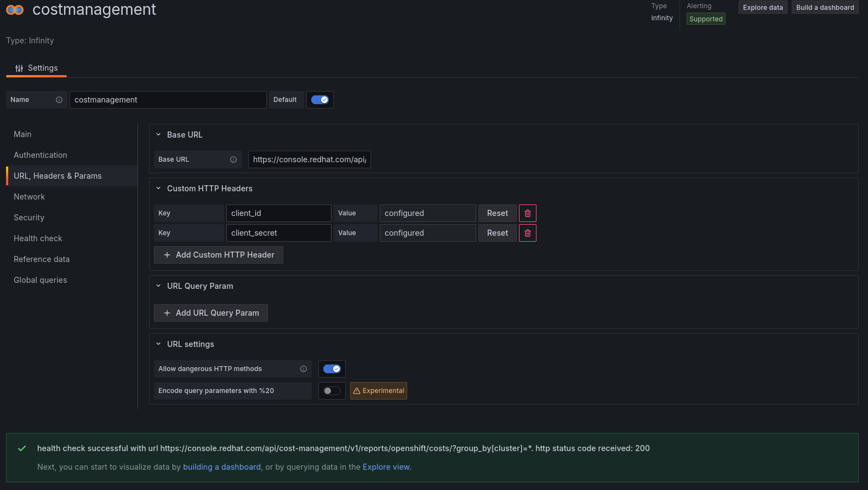Screen dimensions: 868x490
Task: Go to Health check section
Action: (38, 238)
